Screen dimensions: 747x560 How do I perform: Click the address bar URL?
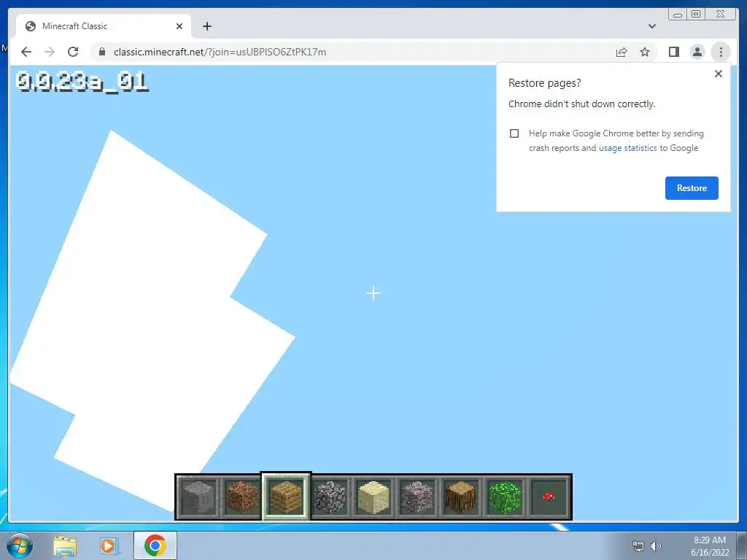click(220, 52)
